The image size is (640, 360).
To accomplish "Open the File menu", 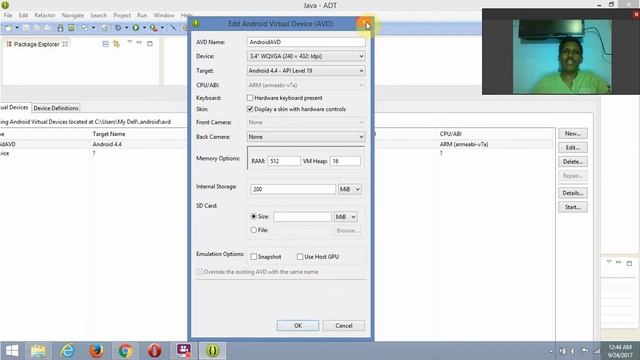I will [8, 15].
